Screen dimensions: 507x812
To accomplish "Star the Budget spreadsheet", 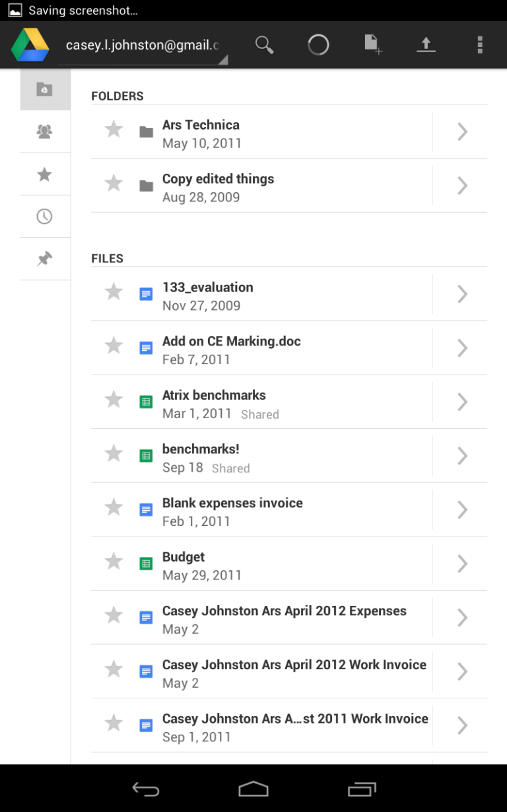I will (113, 563).
